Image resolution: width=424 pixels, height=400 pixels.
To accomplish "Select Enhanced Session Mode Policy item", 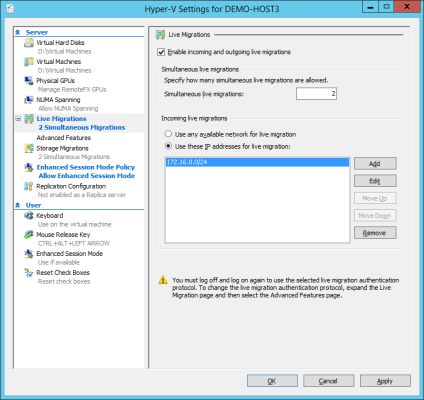I will [86, 167].
